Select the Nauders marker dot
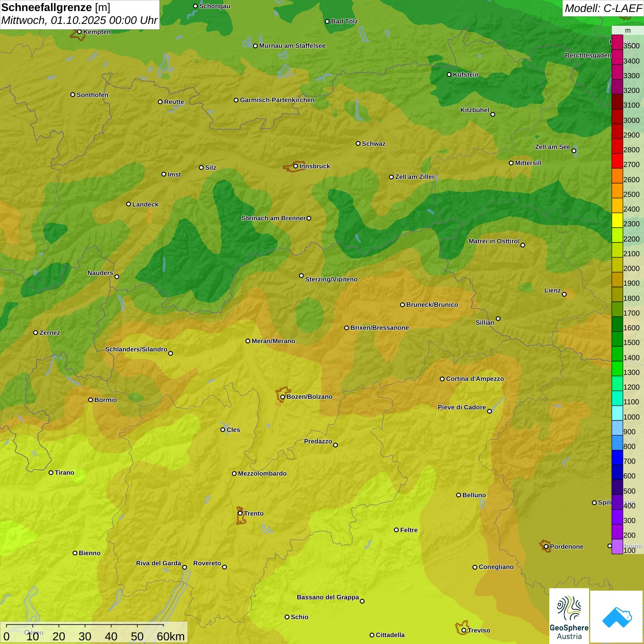This screenshot has width=644, height=644. pyautogui.click(x=117, y=276)
